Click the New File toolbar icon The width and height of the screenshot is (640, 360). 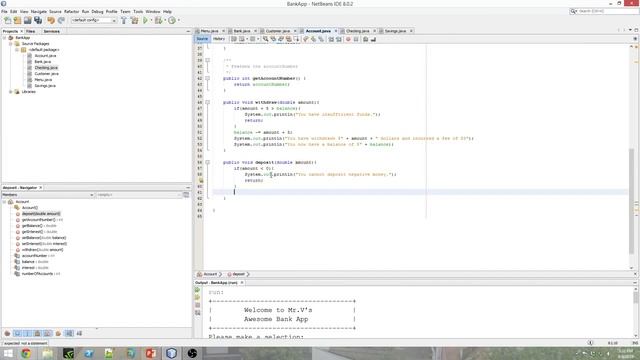point(8,20)
